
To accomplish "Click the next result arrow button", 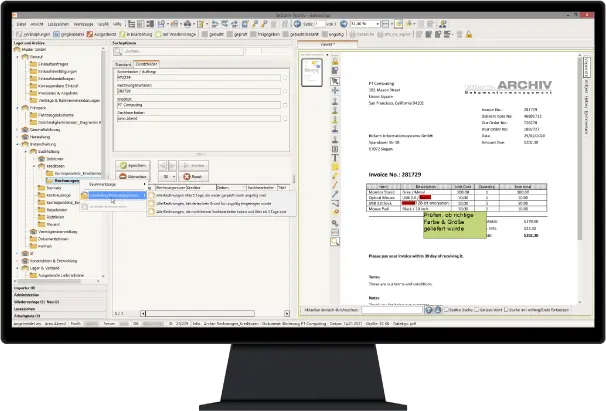I will (172, 165).
